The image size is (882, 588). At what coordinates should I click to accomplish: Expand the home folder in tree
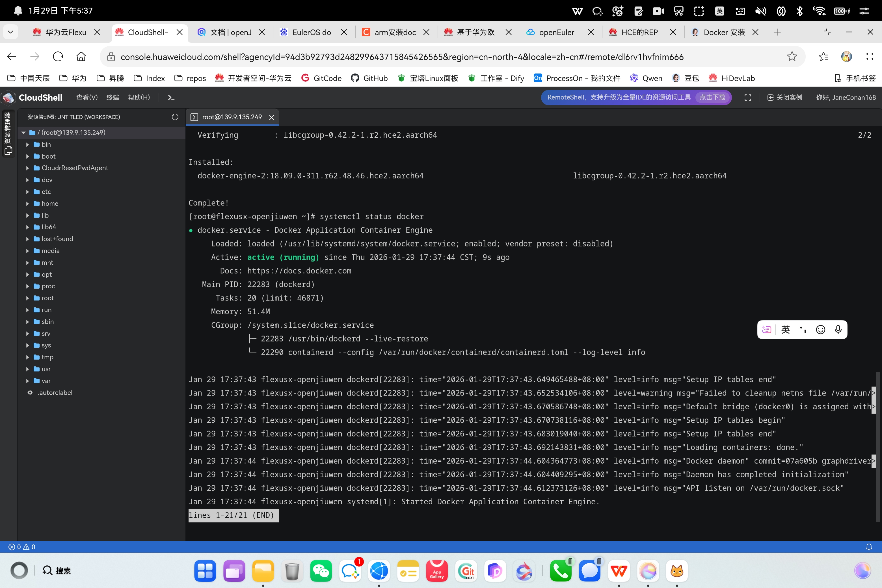click(x=50, y=204)
